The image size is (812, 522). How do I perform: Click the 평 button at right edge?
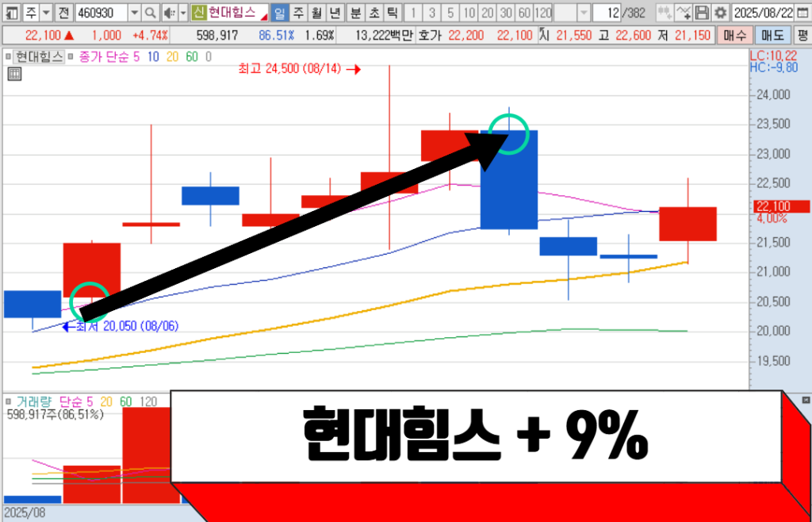(x=802, y=36)
